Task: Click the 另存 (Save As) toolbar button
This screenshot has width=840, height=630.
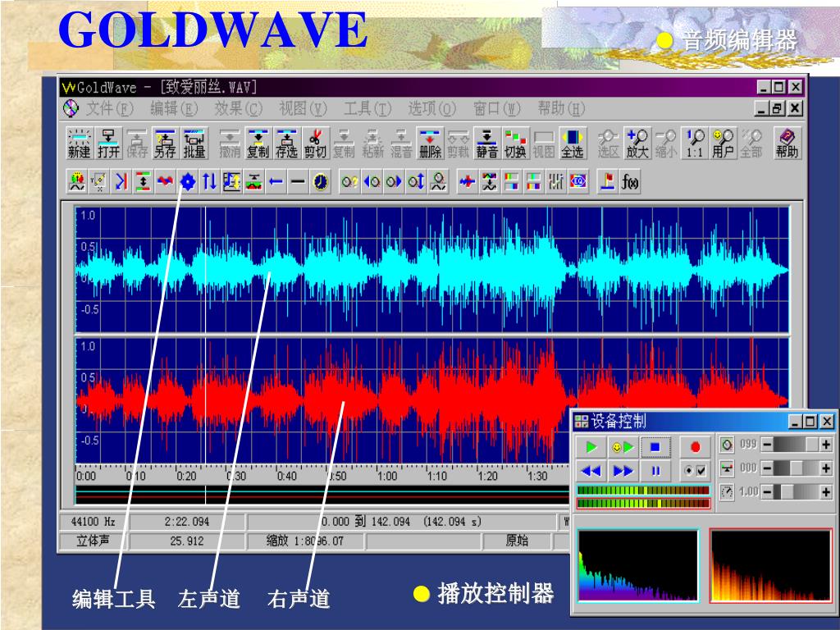Action: pyautogui.click(x=165, y=143)
